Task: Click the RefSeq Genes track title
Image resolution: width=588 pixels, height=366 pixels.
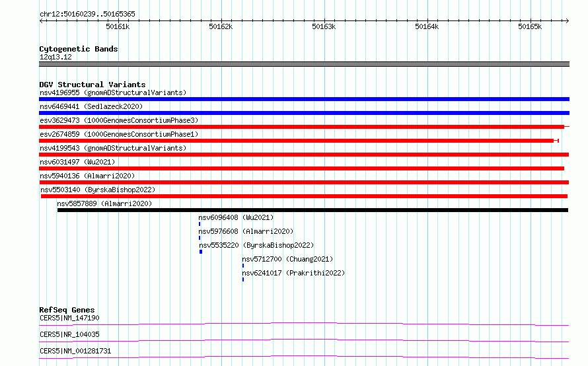Action: [x=67, y=310]
